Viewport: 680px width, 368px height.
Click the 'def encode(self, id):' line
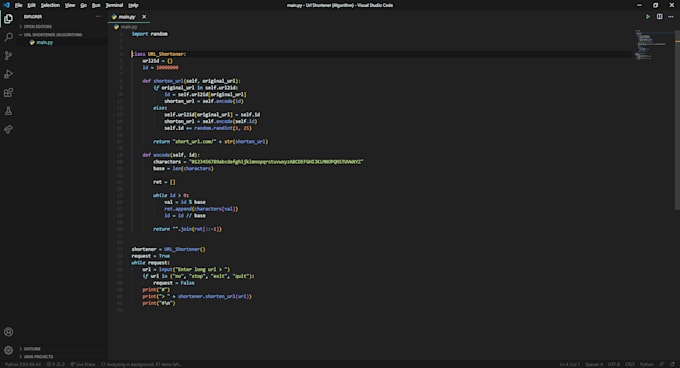(x=171, y=155)
